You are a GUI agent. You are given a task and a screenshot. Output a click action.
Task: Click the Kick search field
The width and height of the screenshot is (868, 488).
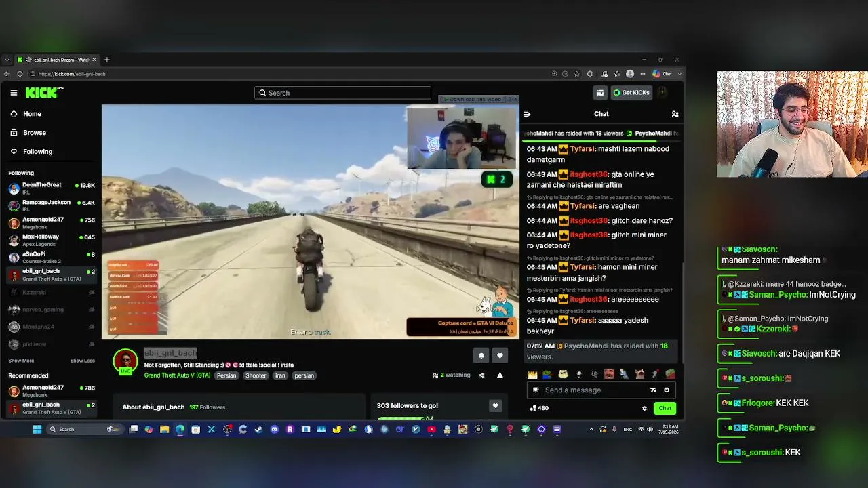coord(342,93)
